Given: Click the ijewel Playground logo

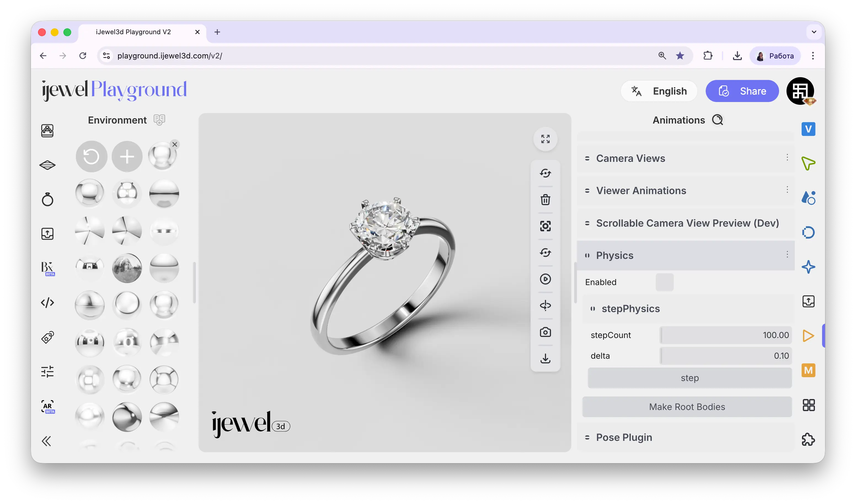Looking at the screenshot, I should 114,90.
